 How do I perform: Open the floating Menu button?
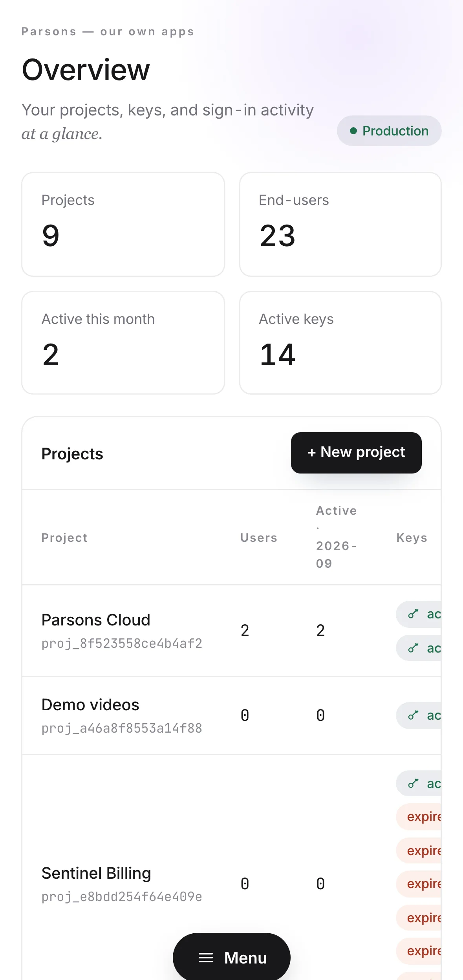tap(232, 957)
